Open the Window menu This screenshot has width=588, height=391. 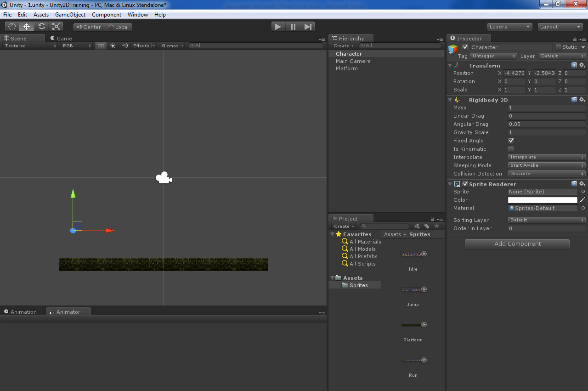click(138, 15)
